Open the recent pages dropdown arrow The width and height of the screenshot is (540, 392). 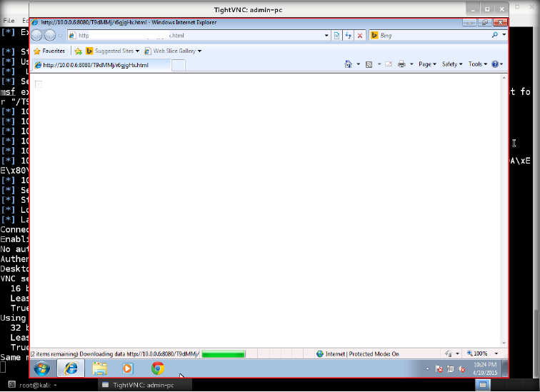(60, 36)
